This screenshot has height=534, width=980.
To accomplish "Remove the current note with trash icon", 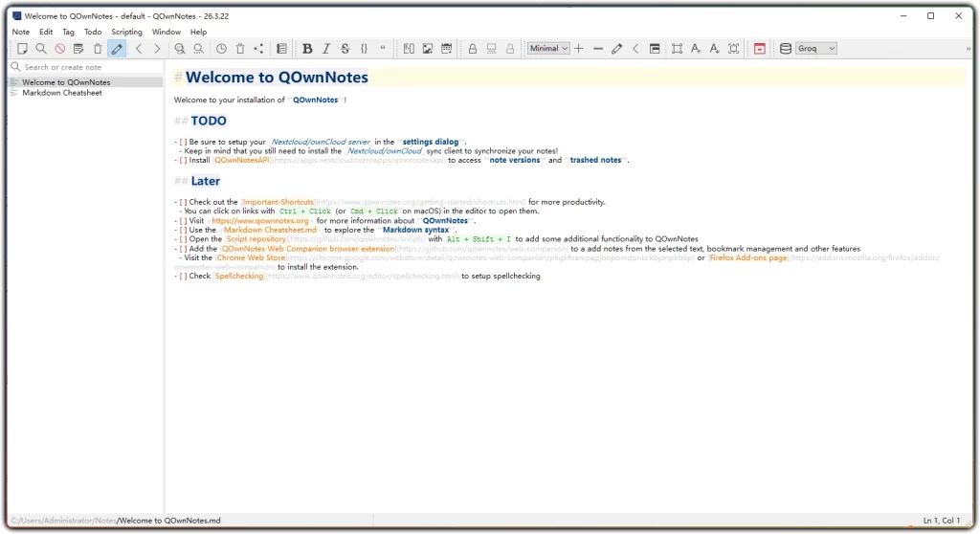I will pyautogui.click(x=98, y=49).
